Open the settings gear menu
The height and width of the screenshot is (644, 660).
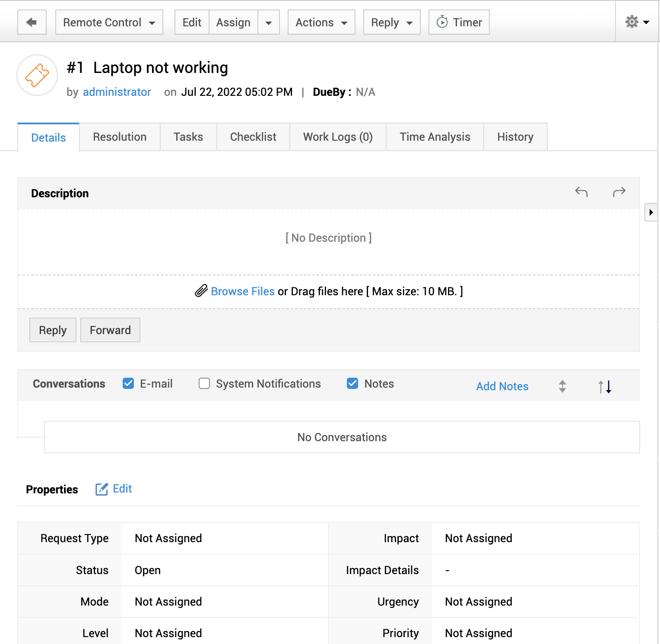[637, 22]
